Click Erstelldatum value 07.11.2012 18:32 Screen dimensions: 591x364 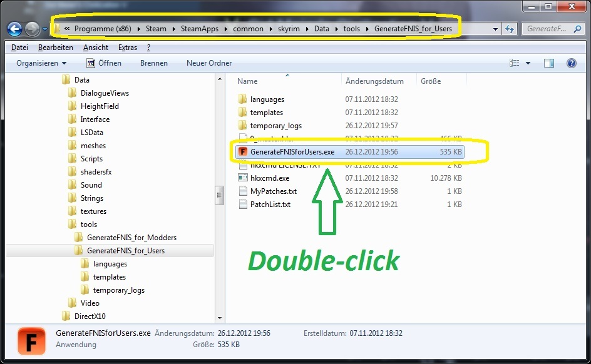(376, 333)
